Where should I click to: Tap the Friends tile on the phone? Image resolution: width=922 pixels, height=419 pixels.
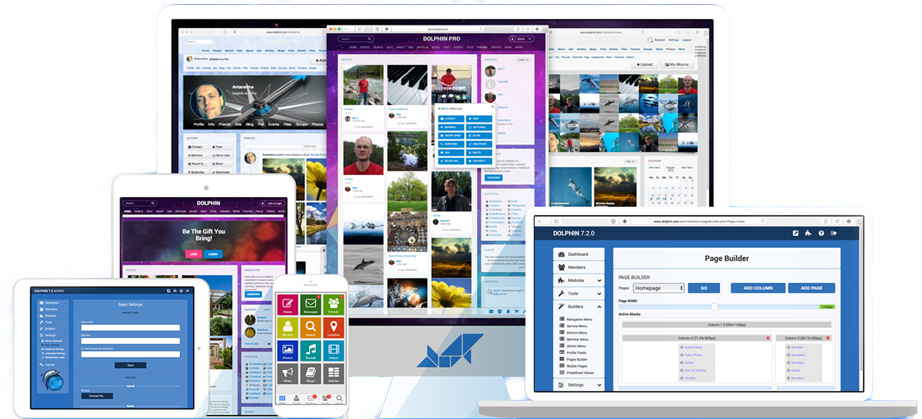coord(333,306)
